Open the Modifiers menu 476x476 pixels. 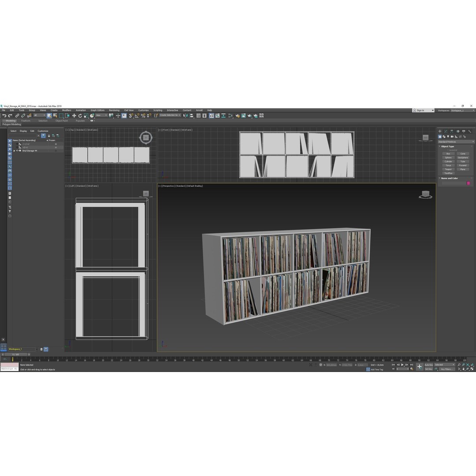coord(67,111)
